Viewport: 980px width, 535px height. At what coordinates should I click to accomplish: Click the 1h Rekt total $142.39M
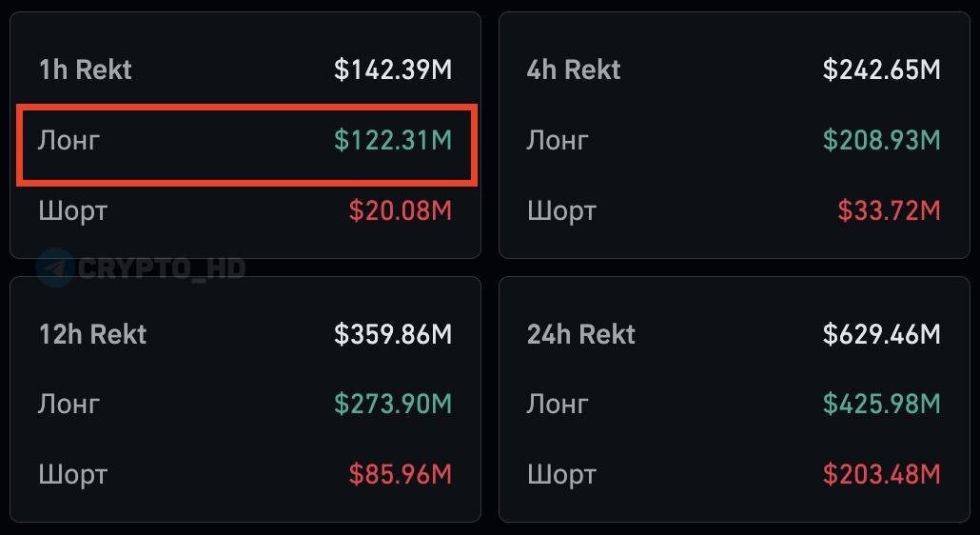pos(393,69)
